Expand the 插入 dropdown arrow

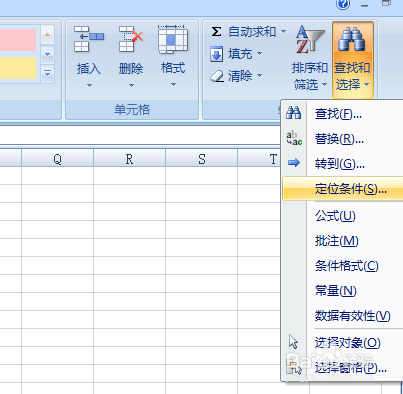pyautogui.click(x=89, y=86)
